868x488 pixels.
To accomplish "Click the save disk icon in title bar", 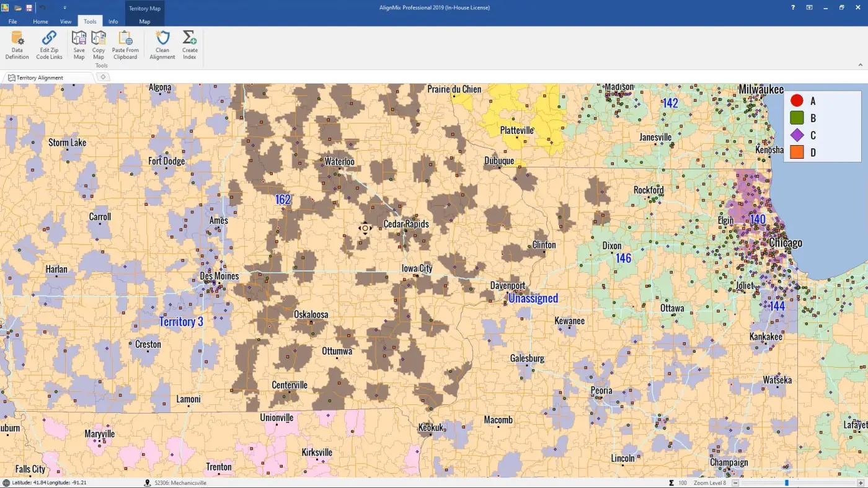I will [29, 7].
